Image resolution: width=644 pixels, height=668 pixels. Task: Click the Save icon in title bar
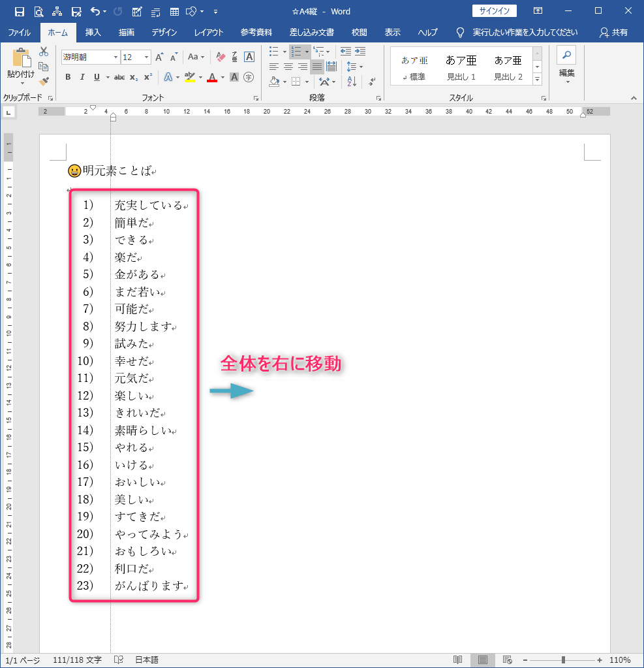click(19, 12)
